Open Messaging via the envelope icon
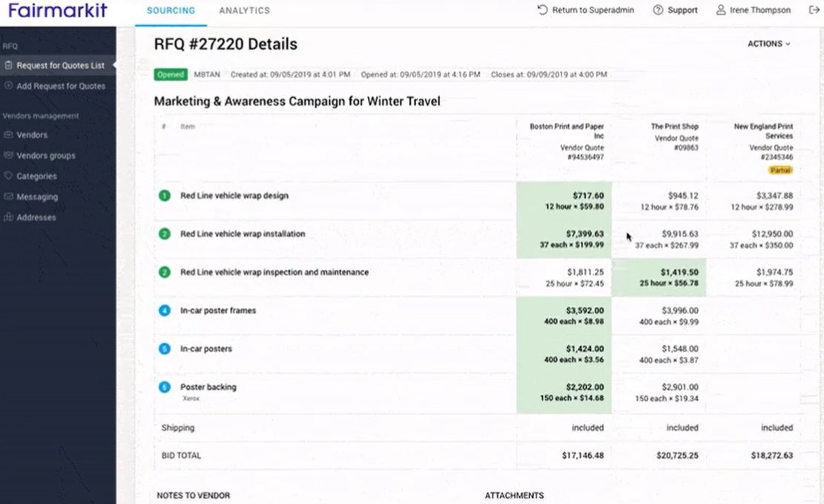The width and height of the screenshot is (824, 504). coord(10,197)
